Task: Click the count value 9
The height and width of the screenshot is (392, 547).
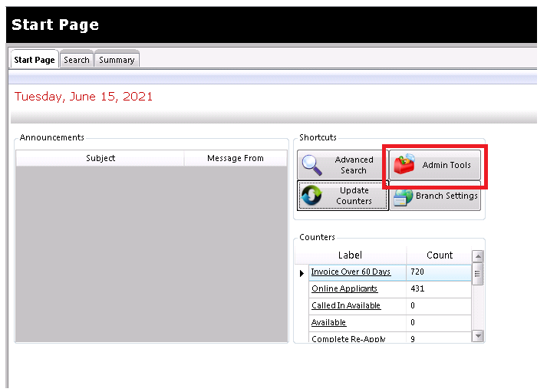Action: point(413,338)
